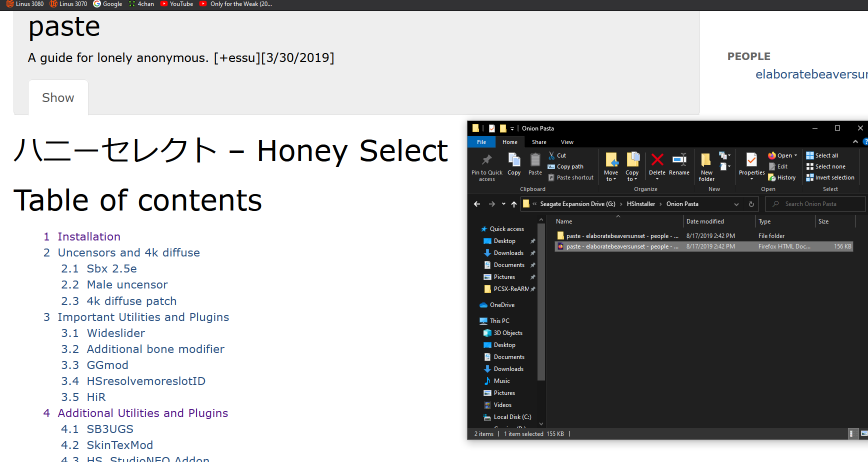The width and height of the screenshot is (868, 462).
Task: Click the Paste clipboard icon
Action: tap(535, 160)
